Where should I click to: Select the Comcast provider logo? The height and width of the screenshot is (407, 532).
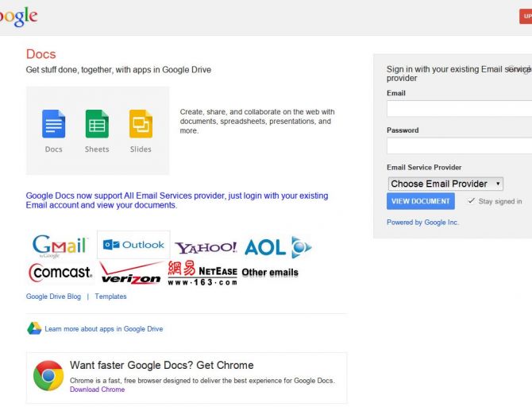coord(61,273)
